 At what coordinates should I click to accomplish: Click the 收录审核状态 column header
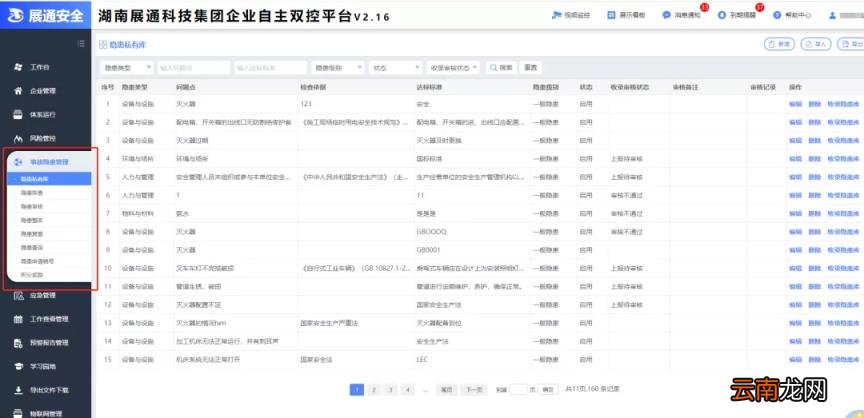pos(629,87)
